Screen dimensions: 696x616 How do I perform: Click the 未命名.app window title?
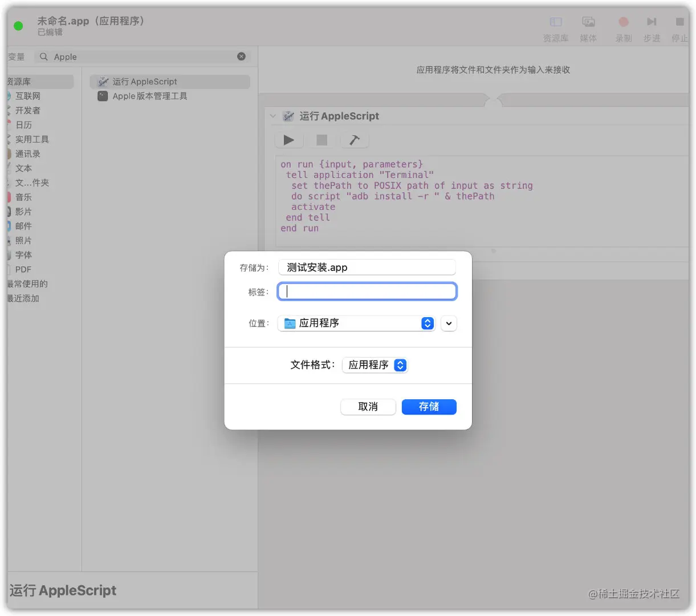point(91,21)
